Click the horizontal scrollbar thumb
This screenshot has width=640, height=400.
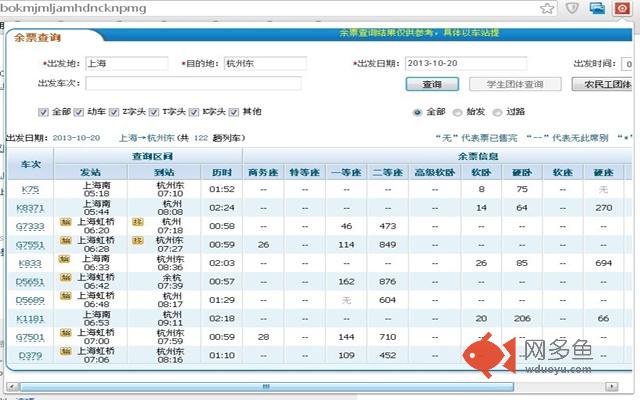[x=266, y=387]
